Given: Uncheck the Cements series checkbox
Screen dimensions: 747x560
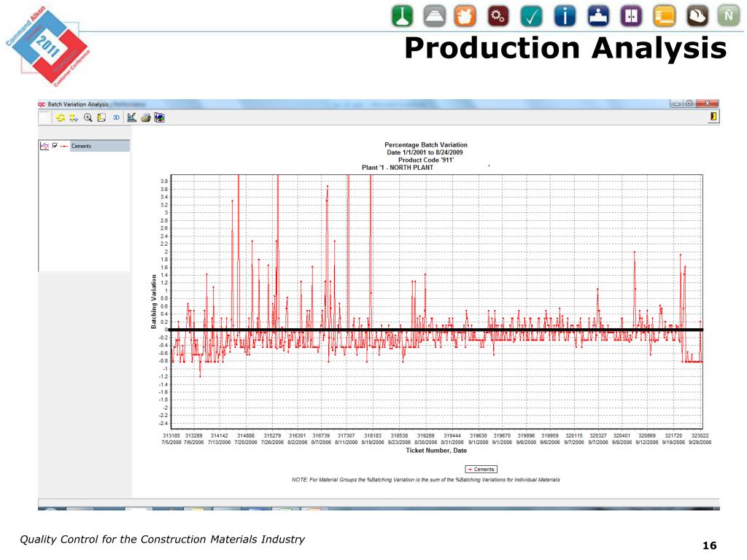Looking at the screenshot, I should (55, 146).
